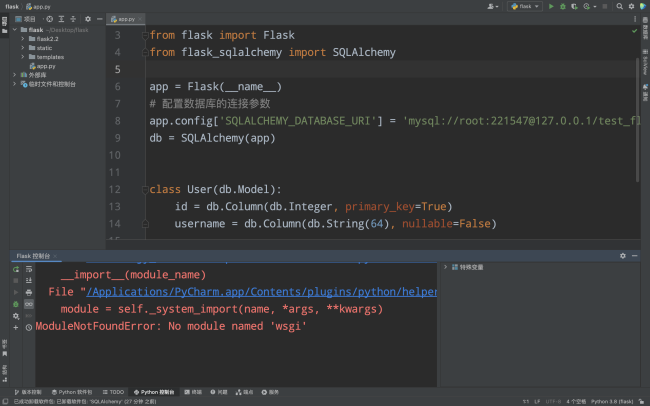Toggle show variables (glasses) icon

tap(29, 304)
